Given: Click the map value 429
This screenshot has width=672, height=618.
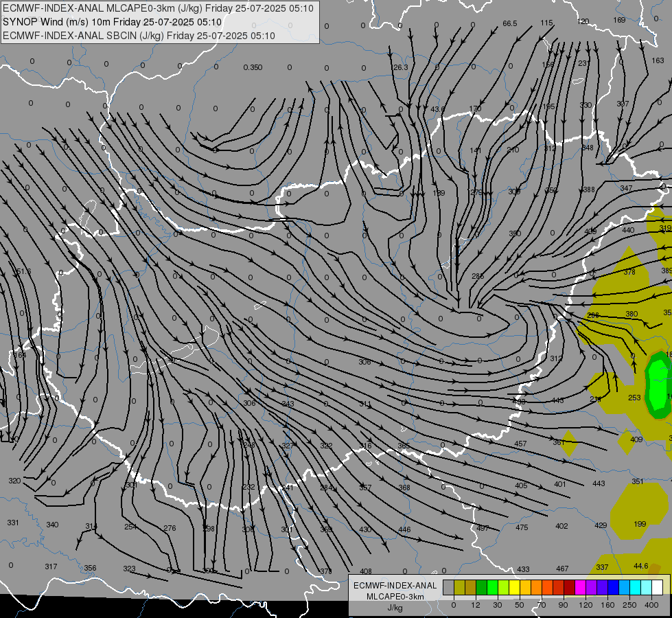Looking at the screenshot, I should tap(601, 525).
